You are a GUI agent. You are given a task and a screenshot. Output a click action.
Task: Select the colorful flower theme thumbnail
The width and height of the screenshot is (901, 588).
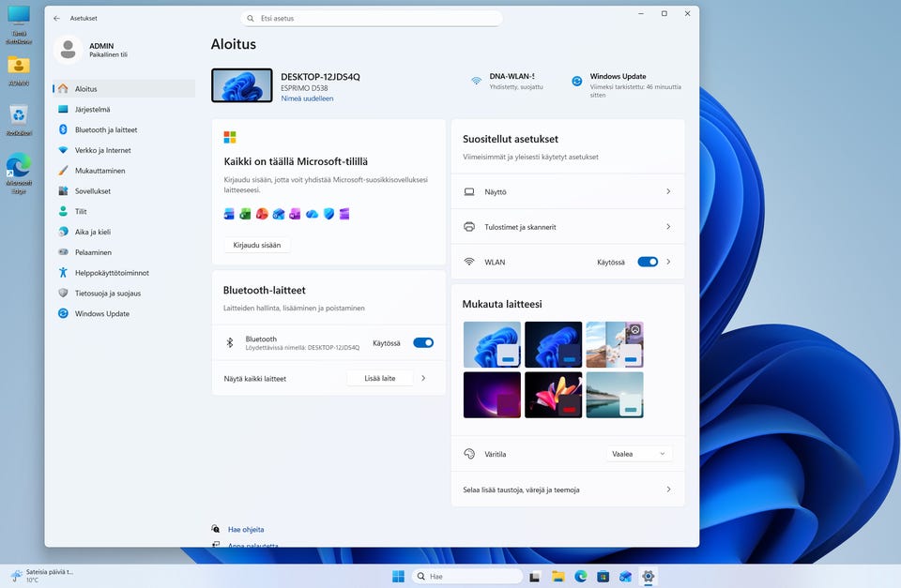pos(553,395)
